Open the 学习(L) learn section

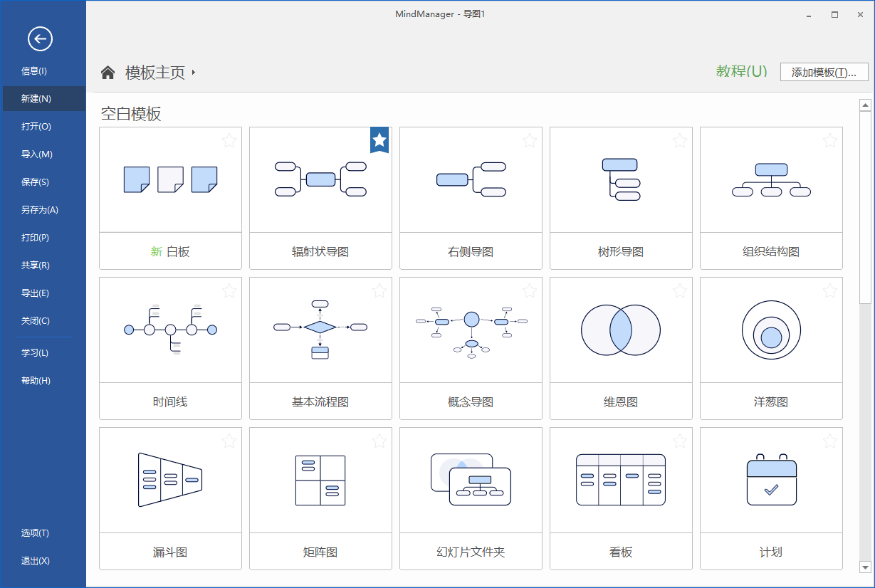[x=43, y=353]
